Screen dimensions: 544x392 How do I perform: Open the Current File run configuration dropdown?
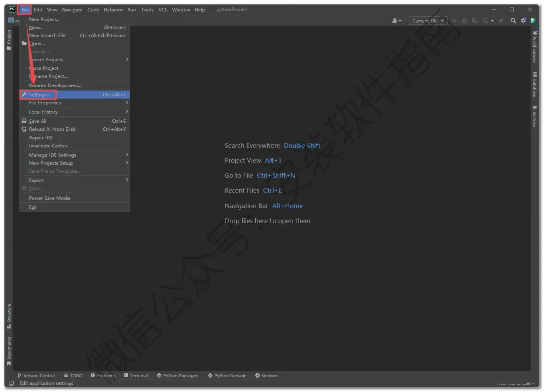coord(428,21)
